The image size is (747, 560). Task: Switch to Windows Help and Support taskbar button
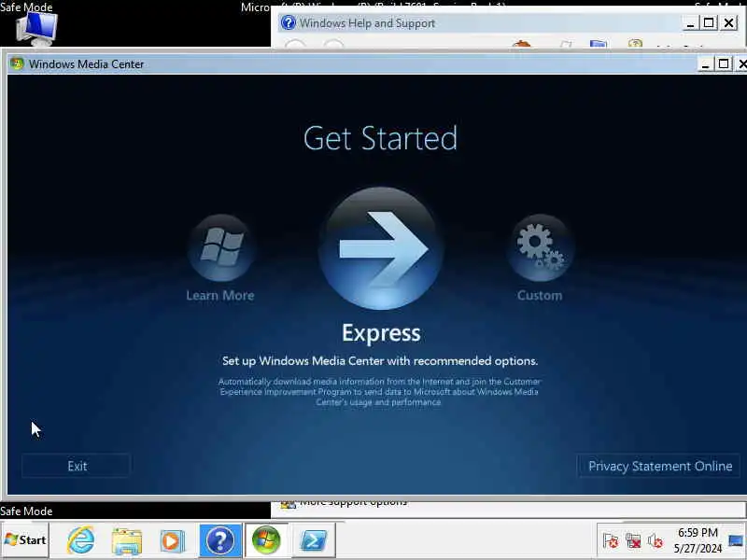click(220, 540)
